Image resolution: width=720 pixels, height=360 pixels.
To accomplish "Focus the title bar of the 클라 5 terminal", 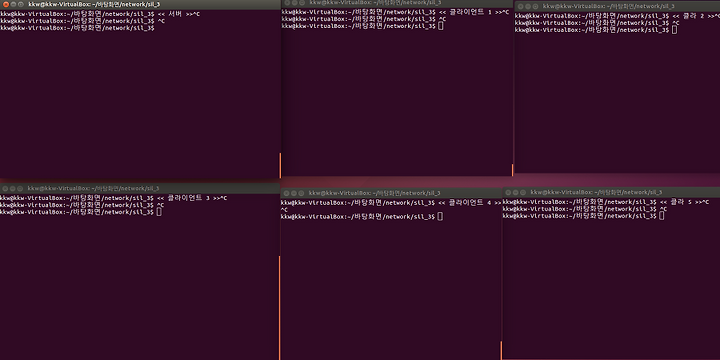I will [611, 192].
